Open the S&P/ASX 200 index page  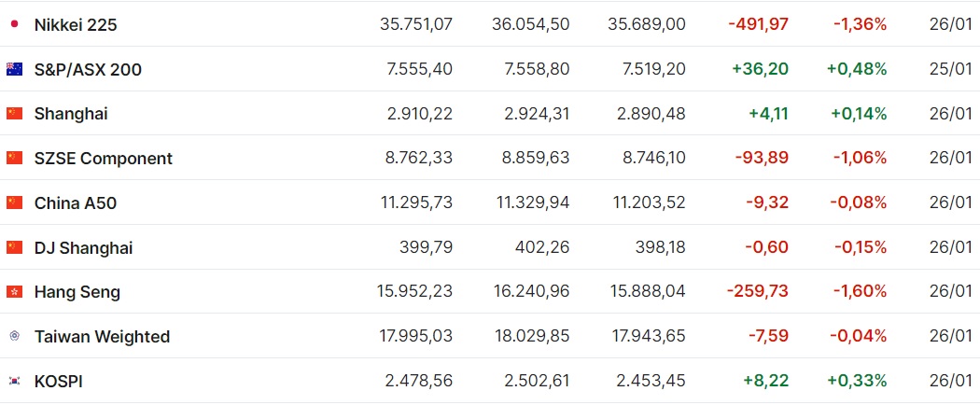[x=88, y=69]
